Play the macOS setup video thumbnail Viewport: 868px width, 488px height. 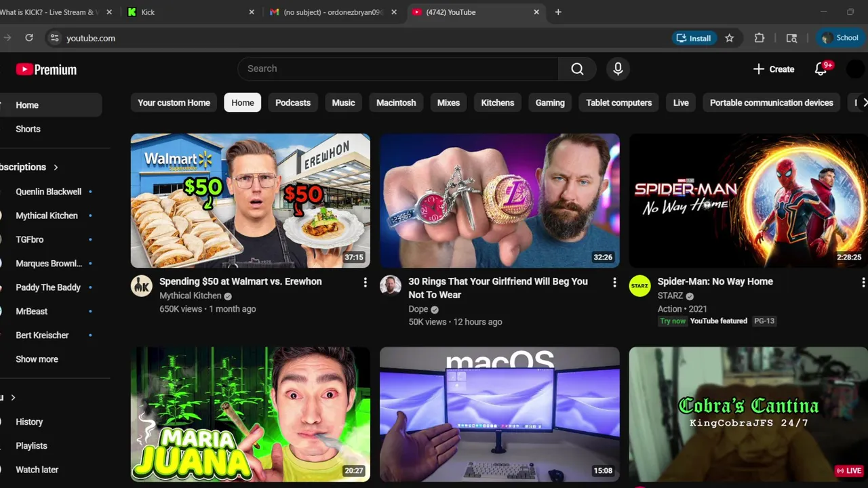point(500,414)
